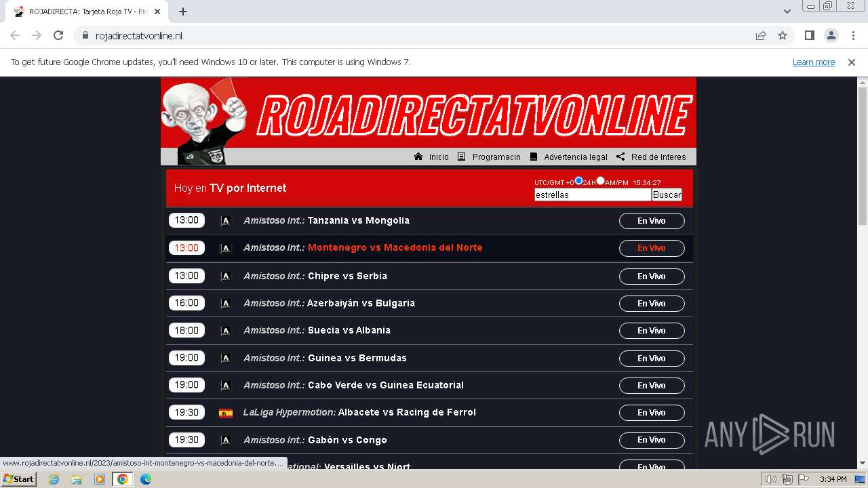Image resolution: width=868 pixels, height=488 pixels.
Task: Click the 3:34 PM system clock
Action: tap(833, 479)
